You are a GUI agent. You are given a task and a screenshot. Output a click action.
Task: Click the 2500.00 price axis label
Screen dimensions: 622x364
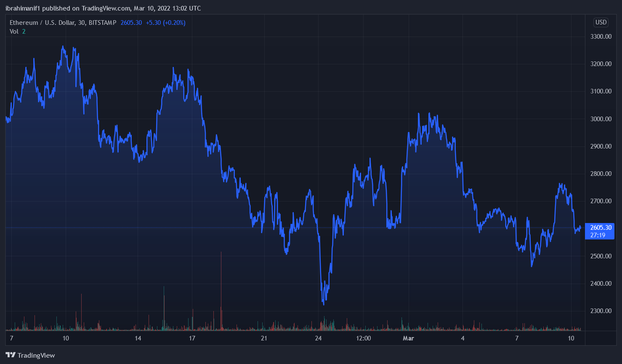point(601,256)
